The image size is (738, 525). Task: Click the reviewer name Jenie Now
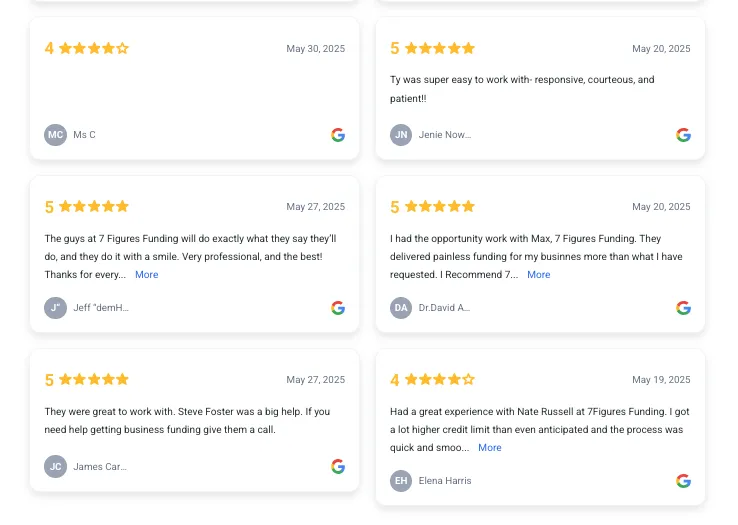click(x=445, y=135)
